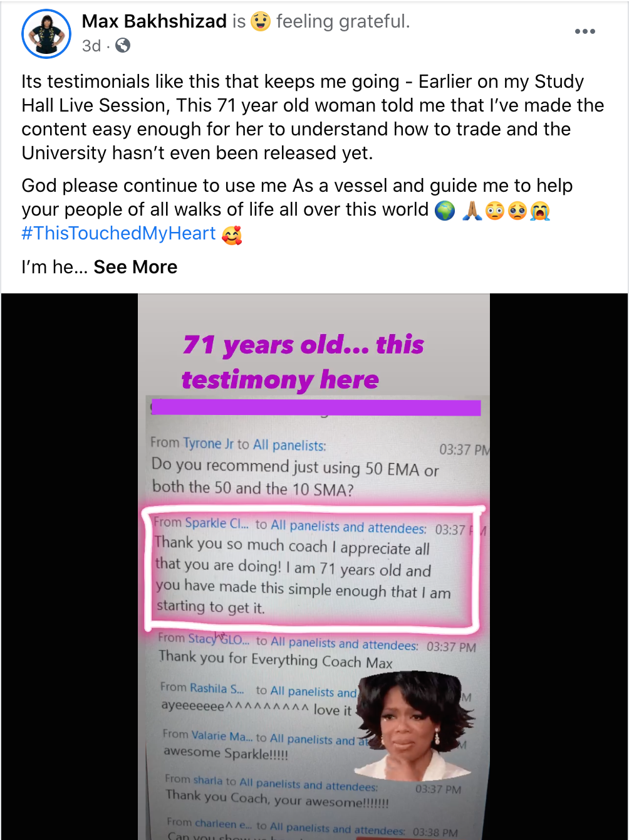The image size is (629, 840).
Task: Click the '71 years old... this testimony here' caption
Action: (303, 362)
